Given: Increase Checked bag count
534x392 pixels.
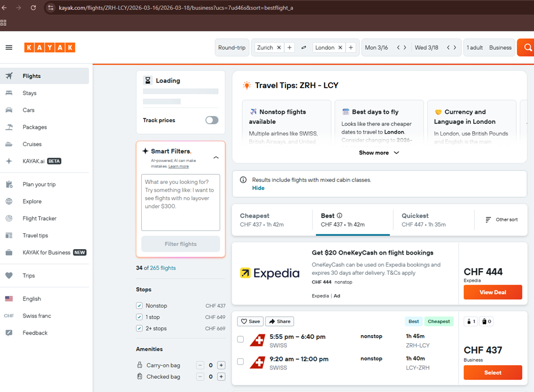Looking at the screenshot, I should tap(221, 377).
